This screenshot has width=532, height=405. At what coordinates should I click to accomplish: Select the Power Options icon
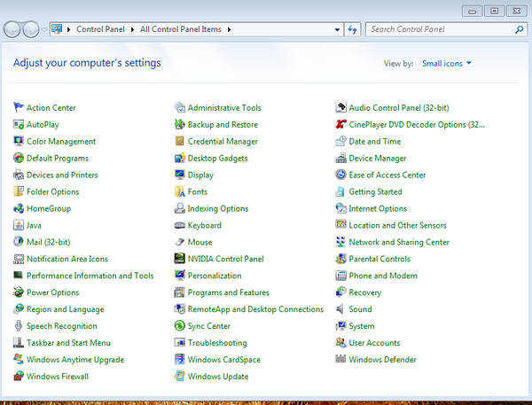19,292
